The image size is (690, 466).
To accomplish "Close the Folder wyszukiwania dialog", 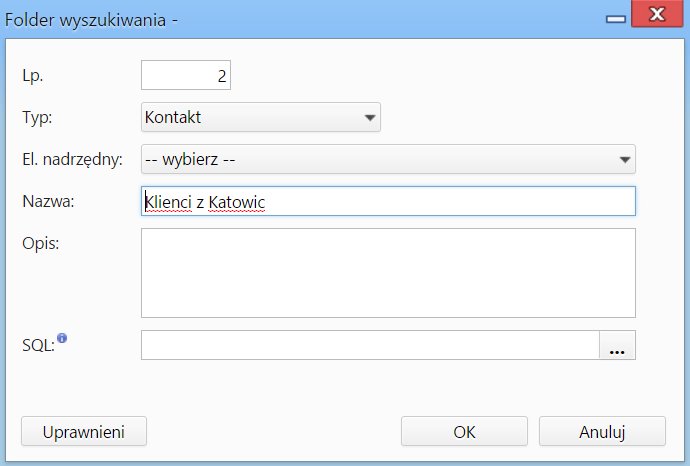I will pos(657,14).
